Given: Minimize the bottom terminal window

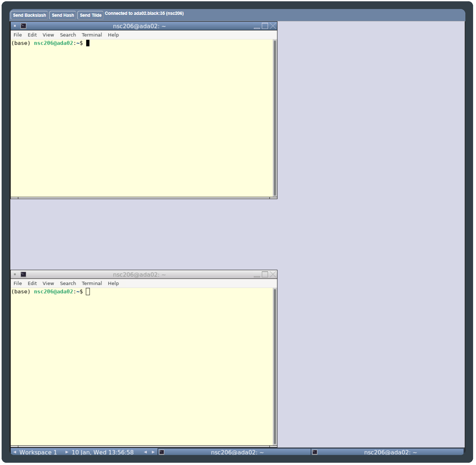Looking at the screenshot, I should [257, 275].
